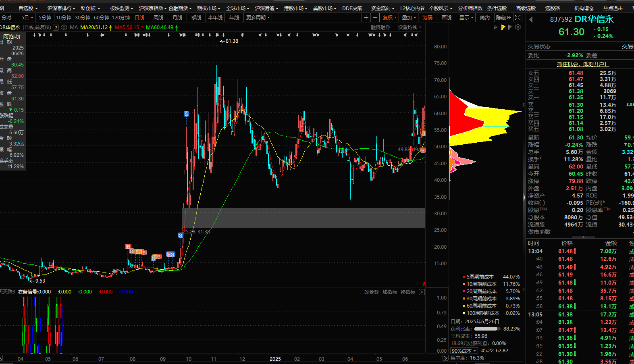Screen dimensions: 634x364
Task: Open 自选股 menu dropdown
Action: coord(28,8)
